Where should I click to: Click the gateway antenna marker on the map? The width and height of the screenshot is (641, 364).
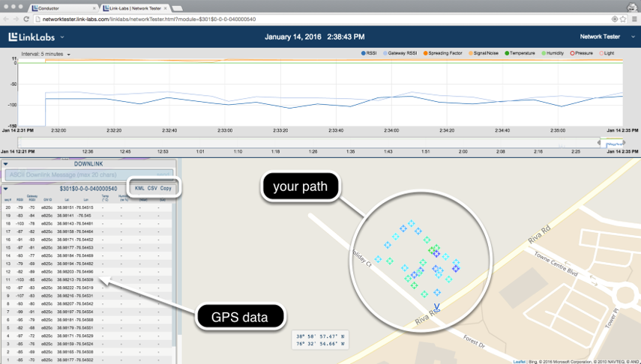tap(437, 305)
